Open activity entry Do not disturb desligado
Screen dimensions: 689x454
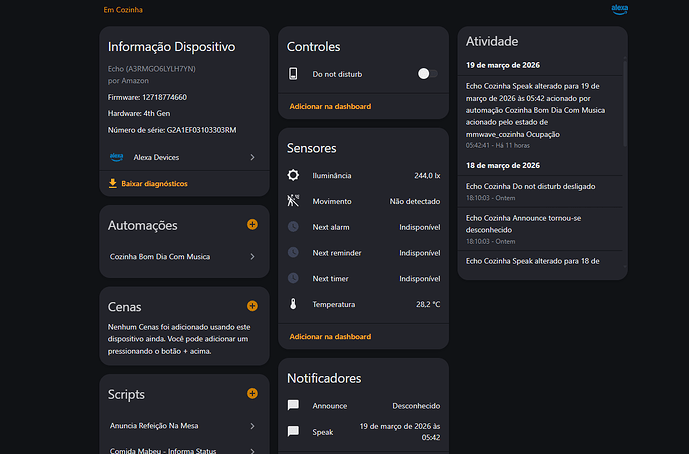coord(540,192)
